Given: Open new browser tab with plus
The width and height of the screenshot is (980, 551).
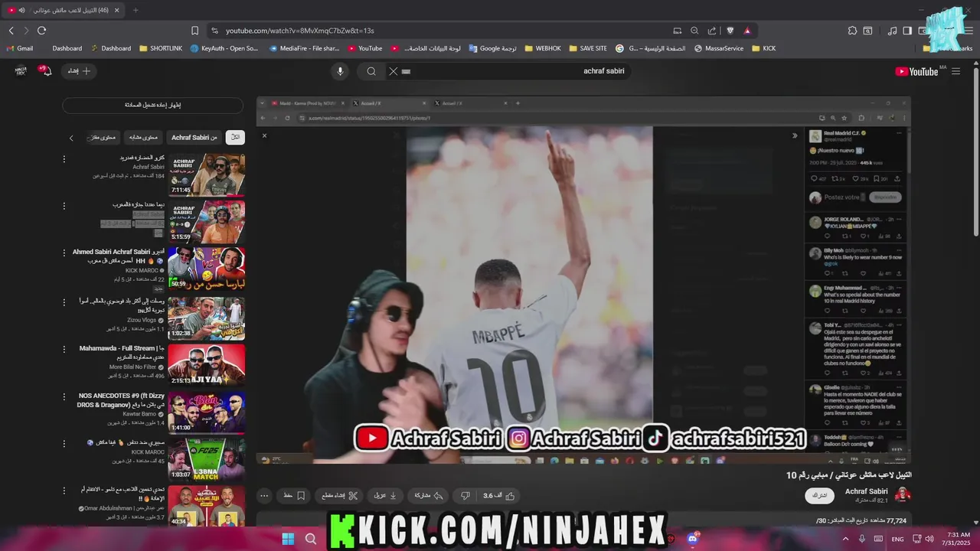Looking at the screenshot, I should click(x=136, y=10).
